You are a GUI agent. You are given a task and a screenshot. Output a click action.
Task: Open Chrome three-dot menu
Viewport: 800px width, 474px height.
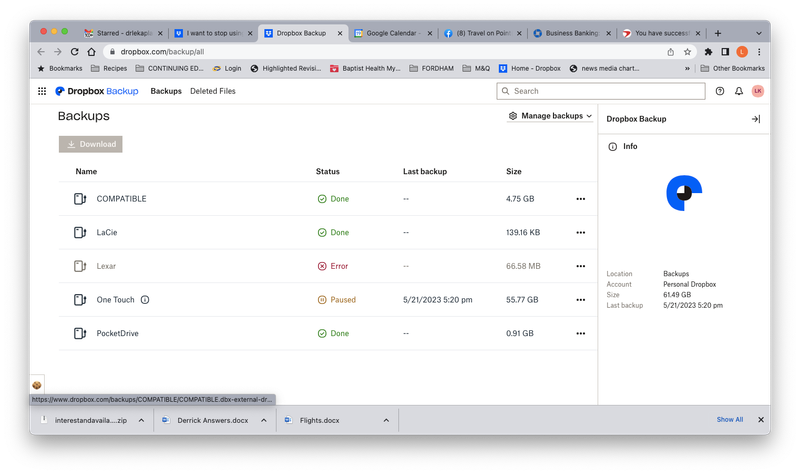(x=759, y=52)
